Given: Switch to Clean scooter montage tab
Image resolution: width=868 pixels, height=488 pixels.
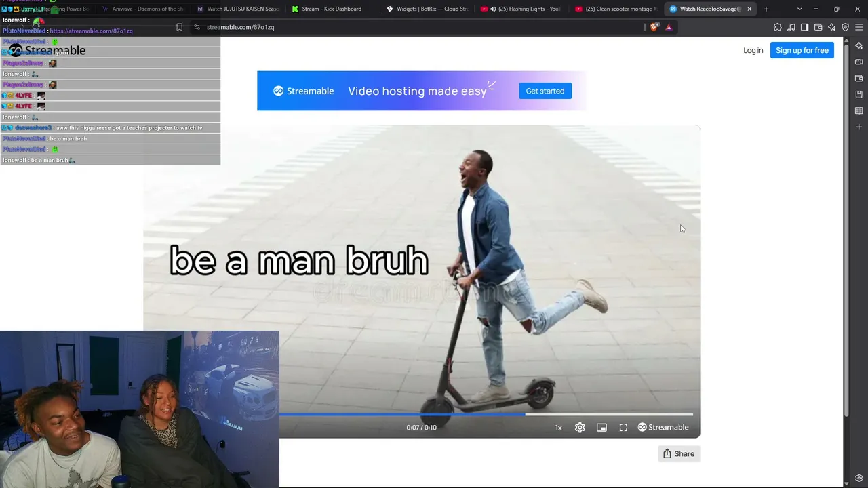Looking at the screenshot, I should pyautogui.click(x=616, y=9).
